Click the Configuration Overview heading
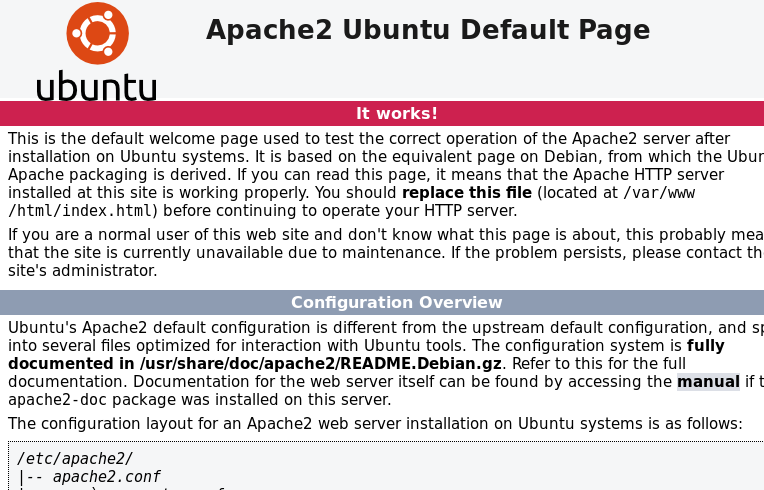Image resolution: width=764 pixels, height=490 pixels. (397, 302)
